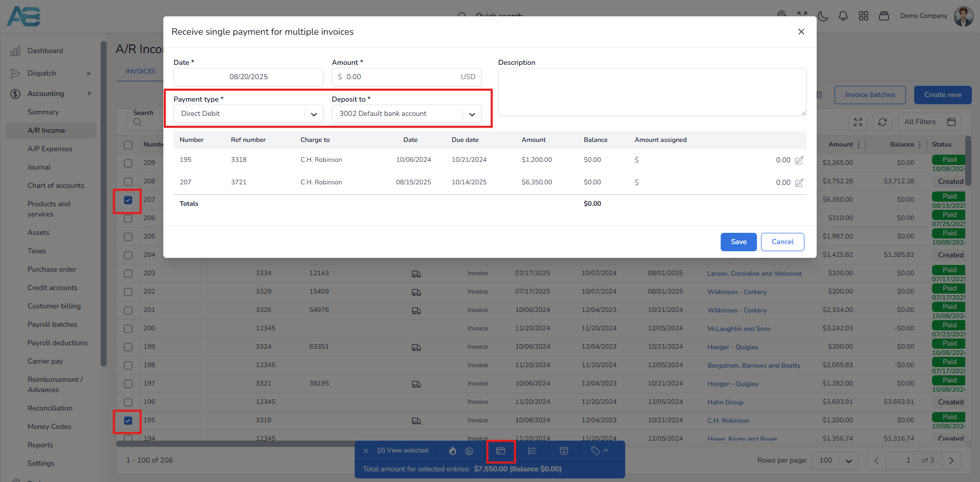The width and height of the screenshot is (980, 482).
Task: Toggle the select-all checkbox in table header
Action: point(128,145)
